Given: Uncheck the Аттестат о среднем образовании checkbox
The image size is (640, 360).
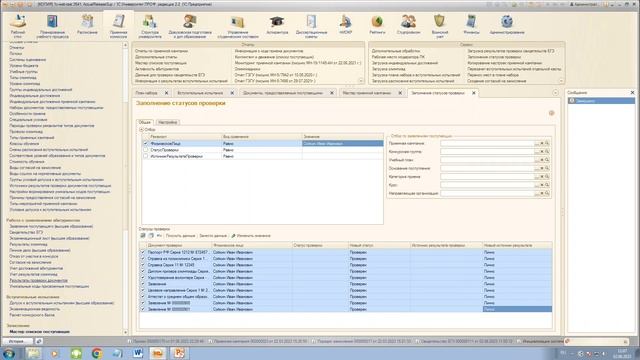Looking at the screenshot, I should [143, 296].
